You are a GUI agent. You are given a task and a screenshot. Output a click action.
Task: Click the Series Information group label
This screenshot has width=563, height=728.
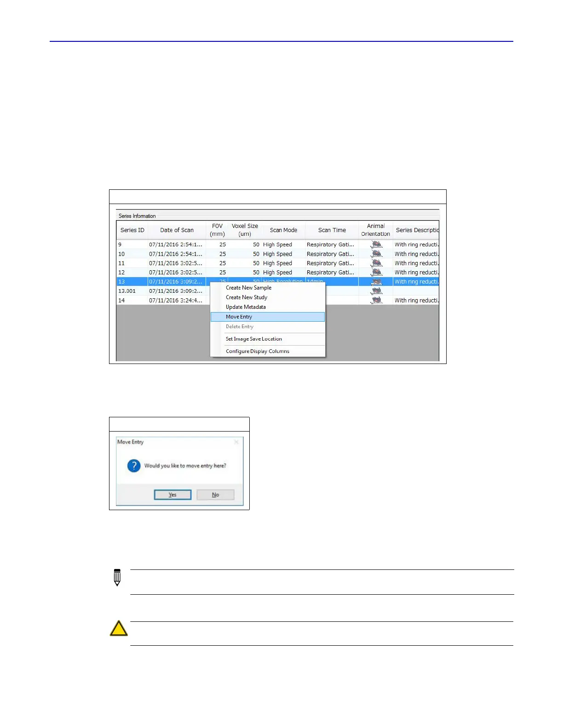tap(137, 216)
